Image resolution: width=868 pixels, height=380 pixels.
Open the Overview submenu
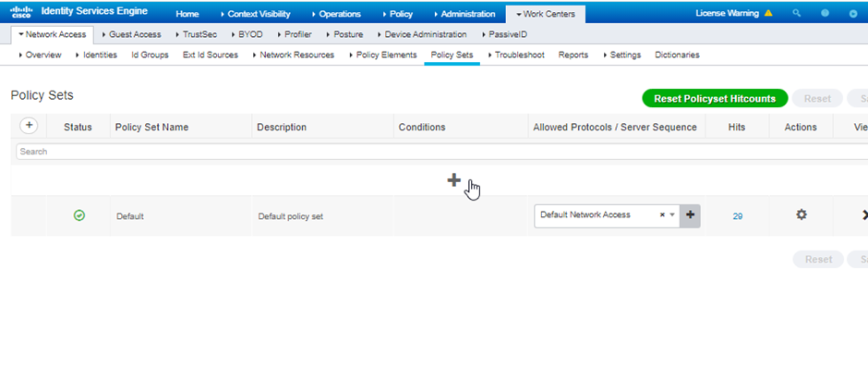(x=40, y=55)
